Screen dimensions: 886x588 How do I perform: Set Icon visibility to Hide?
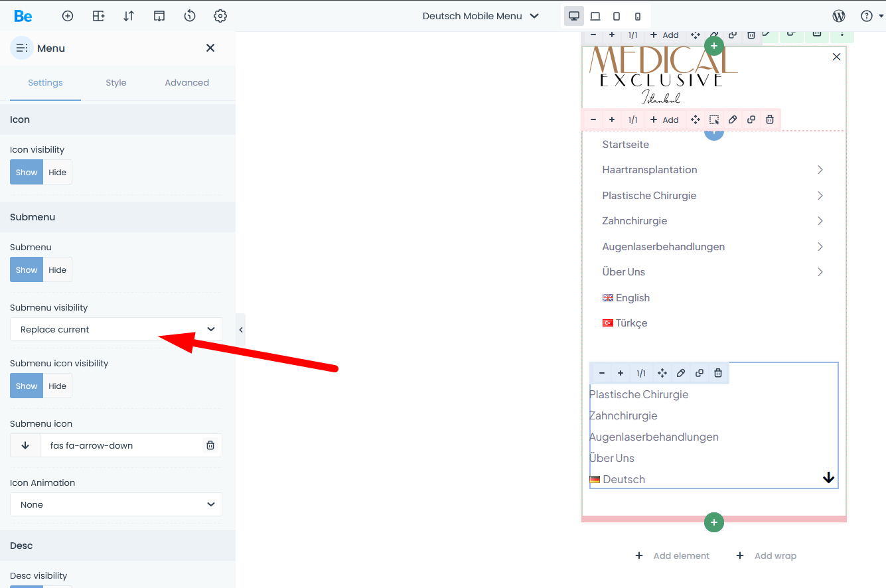(x=58, y=172)
